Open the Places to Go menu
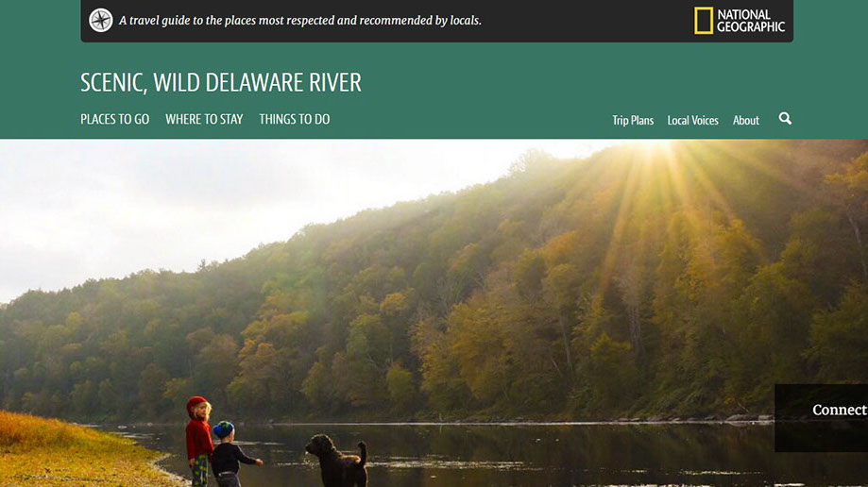Image resolution: width=868 pixels, height=487 pixels. tap(114, 119)
